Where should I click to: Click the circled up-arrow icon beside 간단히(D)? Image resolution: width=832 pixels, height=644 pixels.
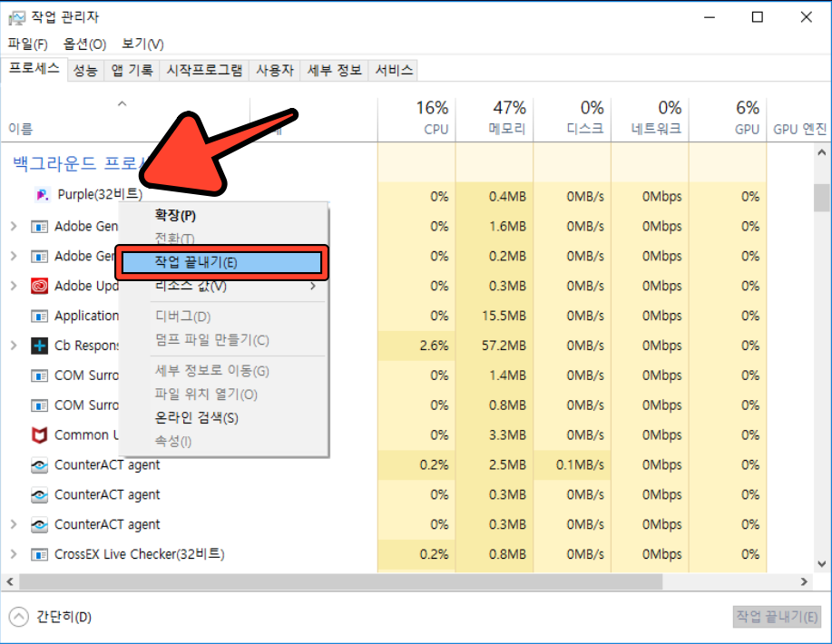18,617
